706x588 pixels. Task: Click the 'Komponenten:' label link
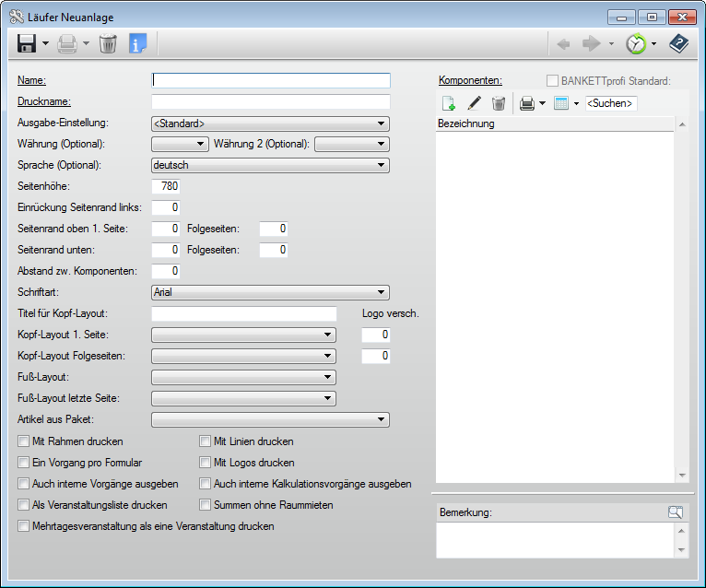(x=470, y=81)
